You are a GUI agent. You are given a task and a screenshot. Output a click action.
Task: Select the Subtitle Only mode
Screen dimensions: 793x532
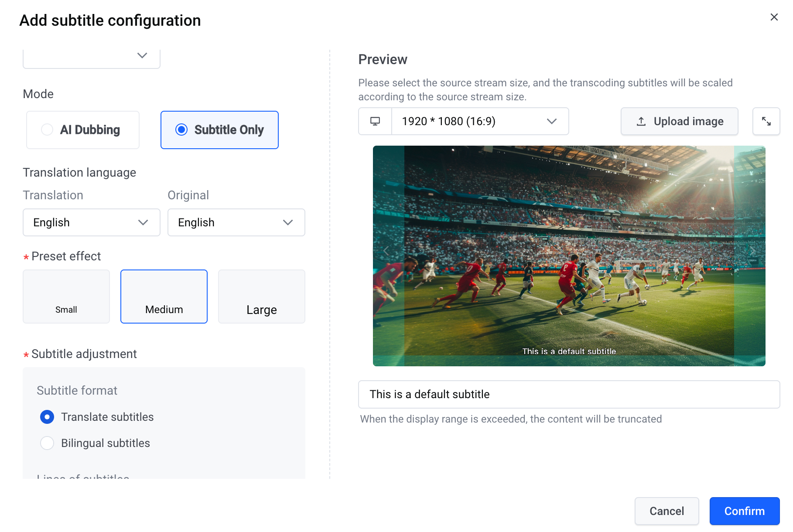coord(219,130)
